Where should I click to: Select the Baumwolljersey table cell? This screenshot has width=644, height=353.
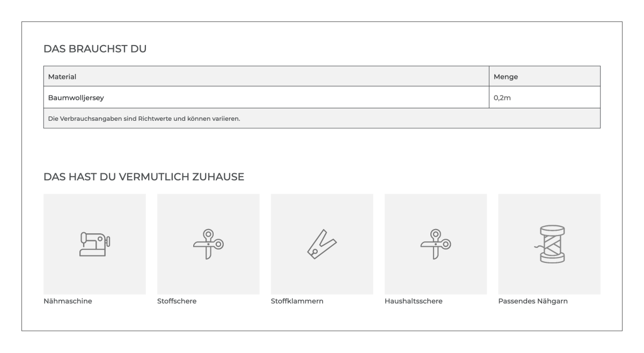coord(266,97)
